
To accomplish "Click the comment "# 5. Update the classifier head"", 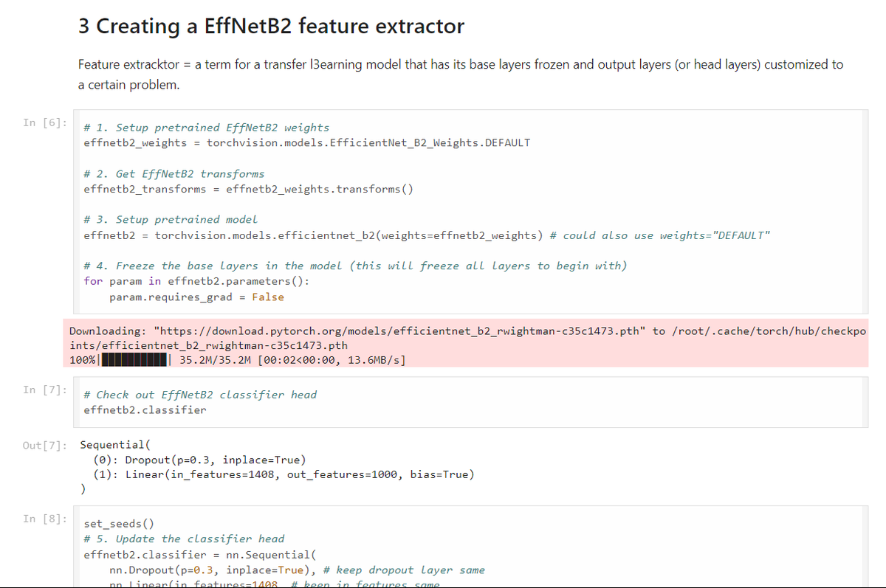I will click(184, 539).
